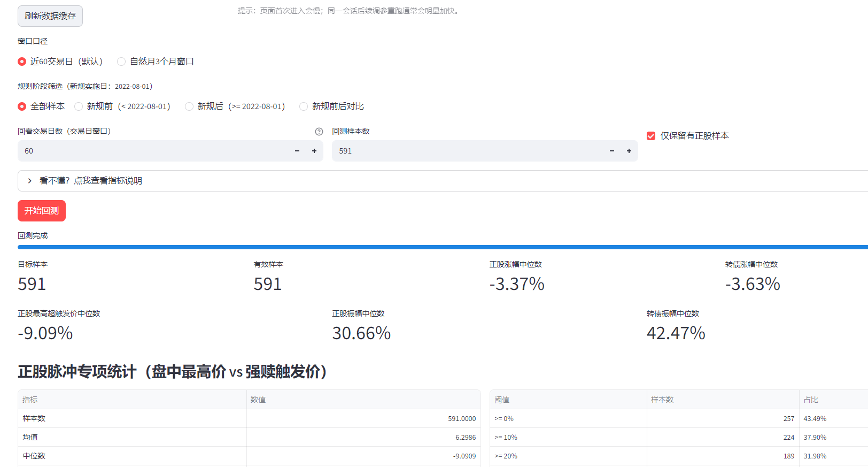
Task: Choose the 全部样本 rule stage filter
Action: 22,106
